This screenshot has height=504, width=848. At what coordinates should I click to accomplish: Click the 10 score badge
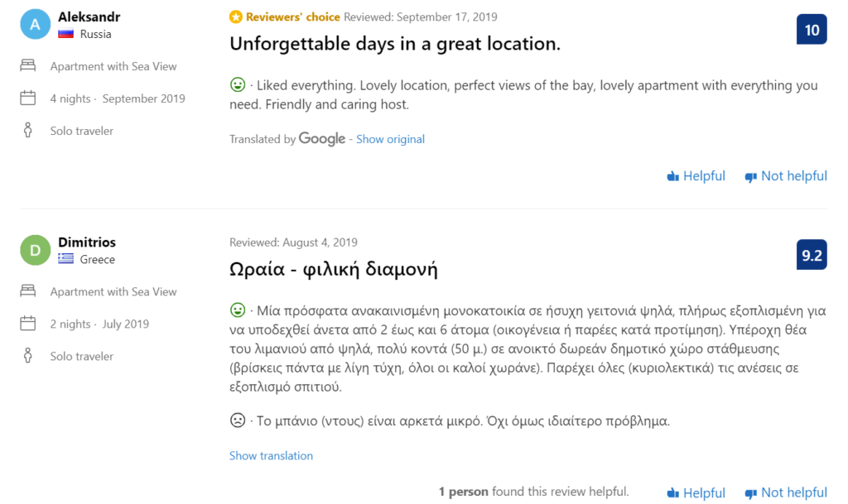tap(812, 31)
